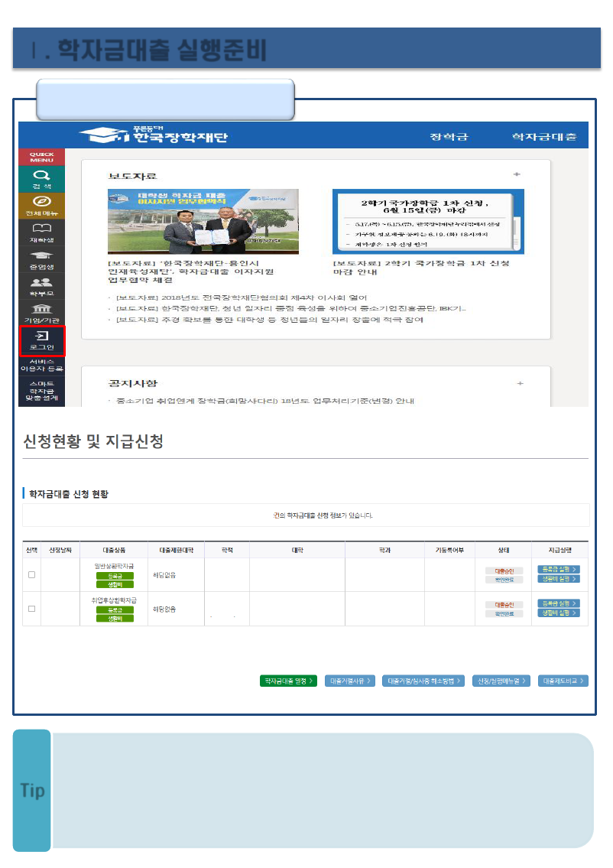Expand 보도자료 section with plus icon
This screenshot has height=868, width=613.
pos(517,174)
